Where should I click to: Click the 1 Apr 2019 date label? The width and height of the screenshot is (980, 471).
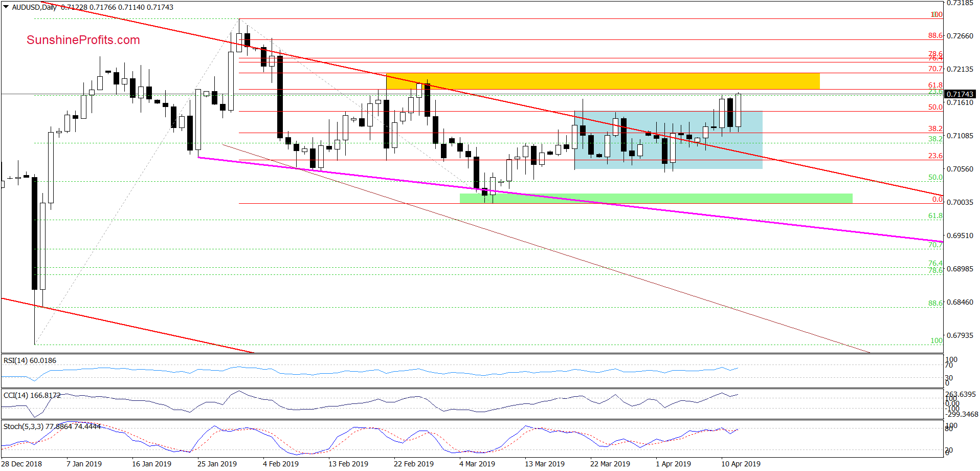(x=673, y=464)
